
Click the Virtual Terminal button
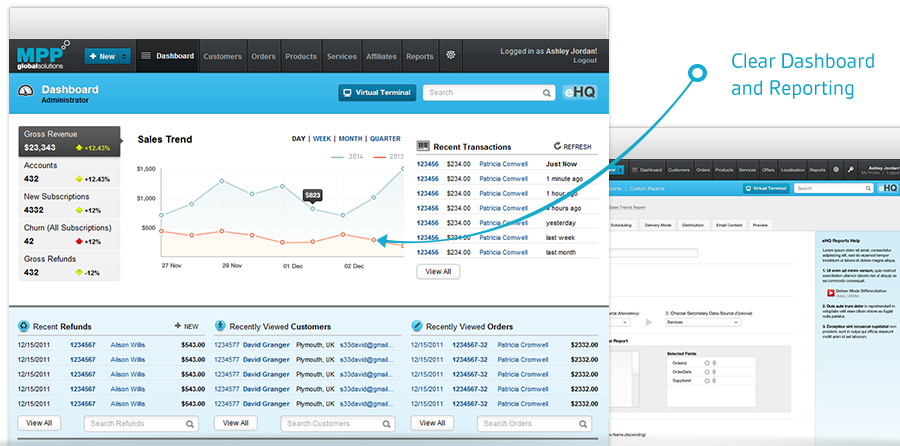coord(377,93)
